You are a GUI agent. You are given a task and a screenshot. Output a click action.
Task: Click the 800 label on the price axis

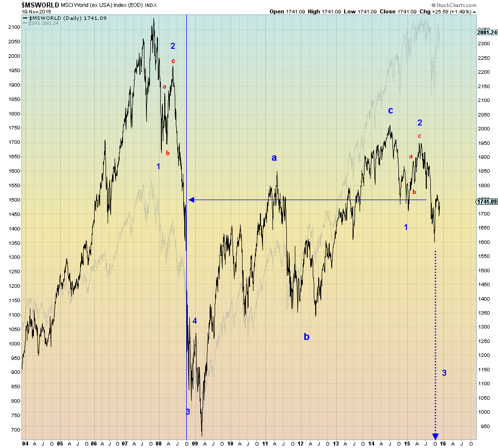[x=15, y=401]
